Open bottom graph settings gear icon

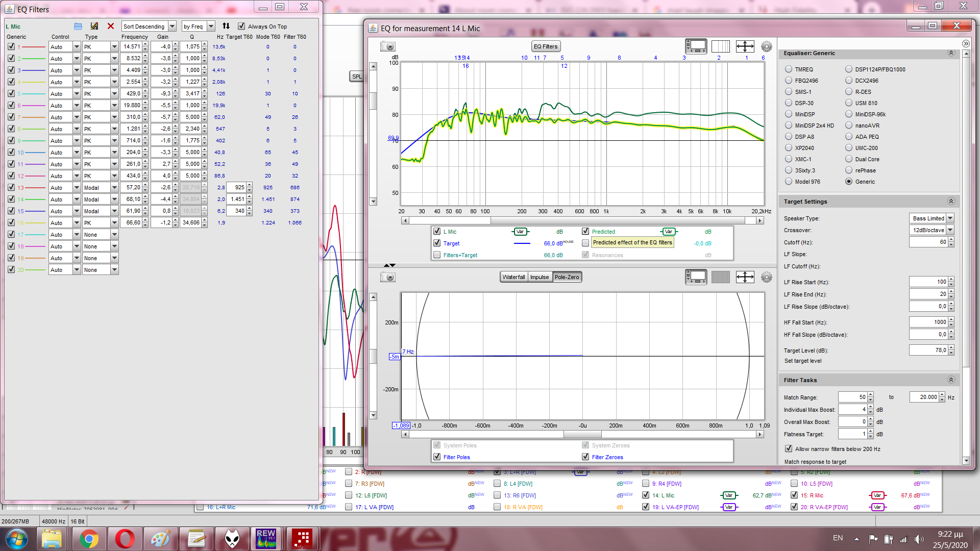coord(766,277)
